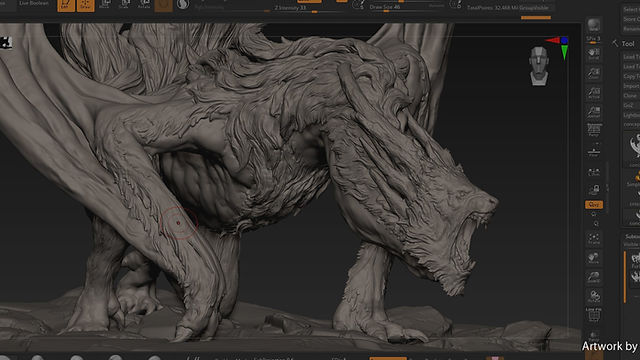The height and width of the screenshot is (360, 640).
Task: Click the camera head orientation thumbnail
Action: pyautogui.click(x=539, y=66)
